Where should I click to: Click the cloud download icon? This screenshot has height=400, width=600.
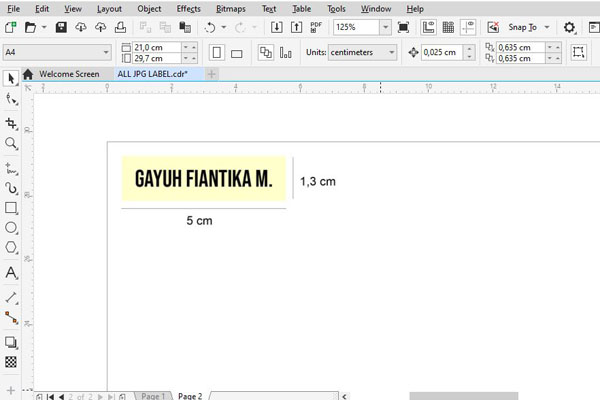click(x=81, y=27)
